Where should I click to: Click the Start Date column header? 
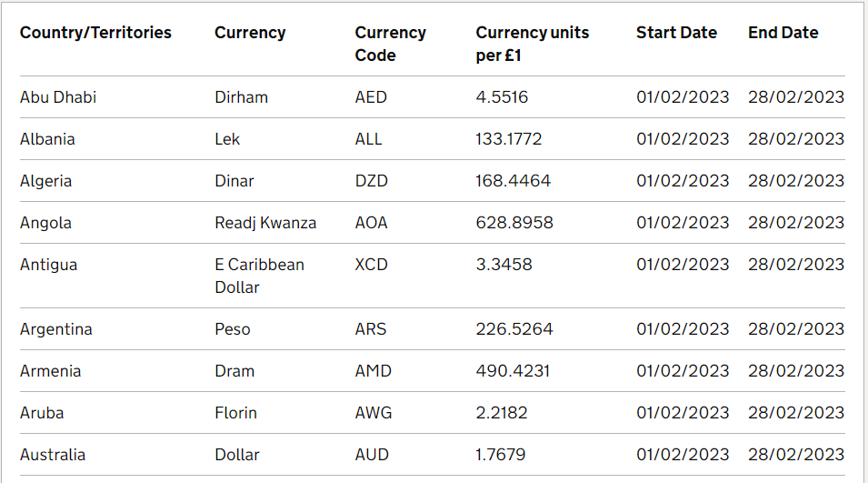pos(676,33)
